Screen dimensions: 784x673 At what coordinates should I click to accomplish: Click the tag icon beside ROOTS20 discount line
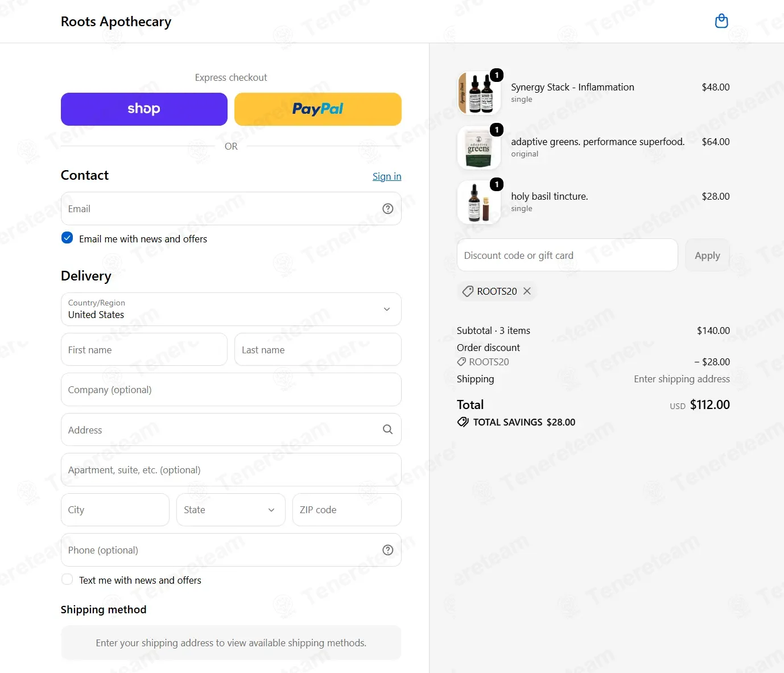coord(461,362)
